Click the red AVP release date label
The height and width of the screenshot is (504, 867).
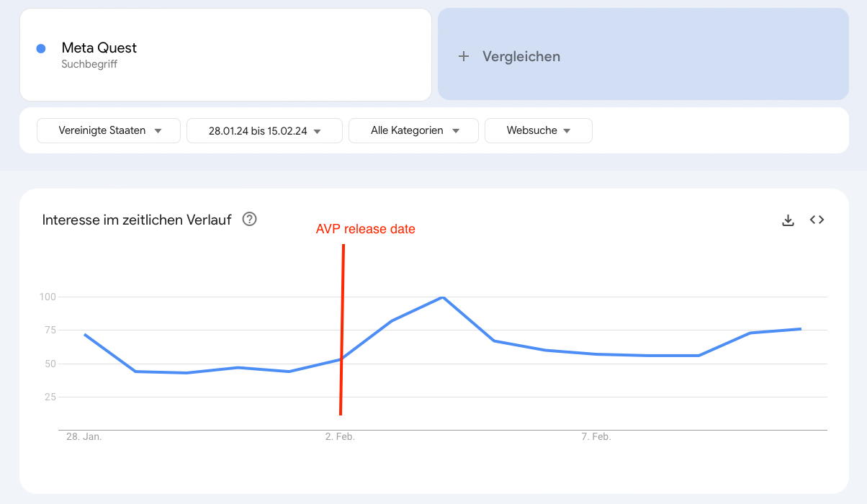365,229
